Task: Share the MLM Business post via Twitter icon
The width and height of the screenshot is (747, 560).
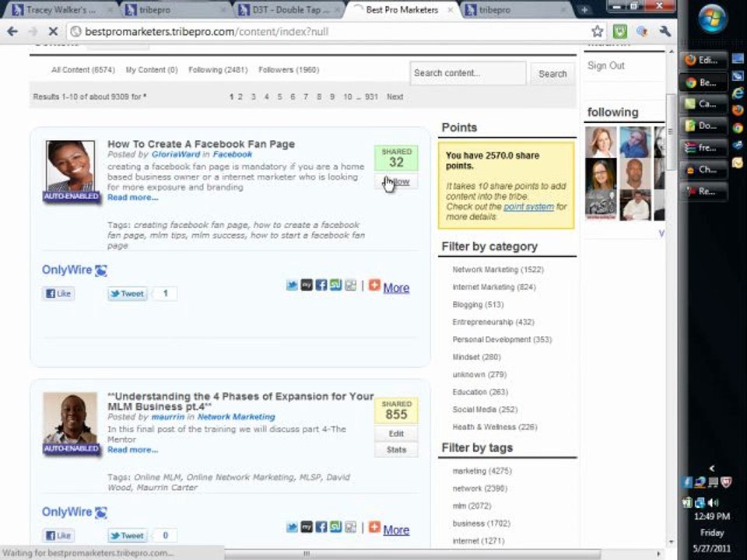Action: pyautogui.click(x=292, y=527)
